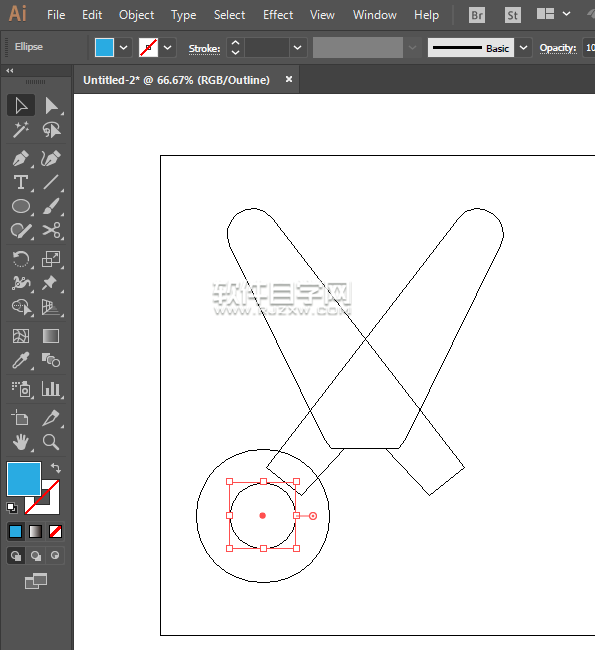Viewport: 595px width, 650px height.
Task: Select the Zoom tool magnifier
Action: point(51,442)
